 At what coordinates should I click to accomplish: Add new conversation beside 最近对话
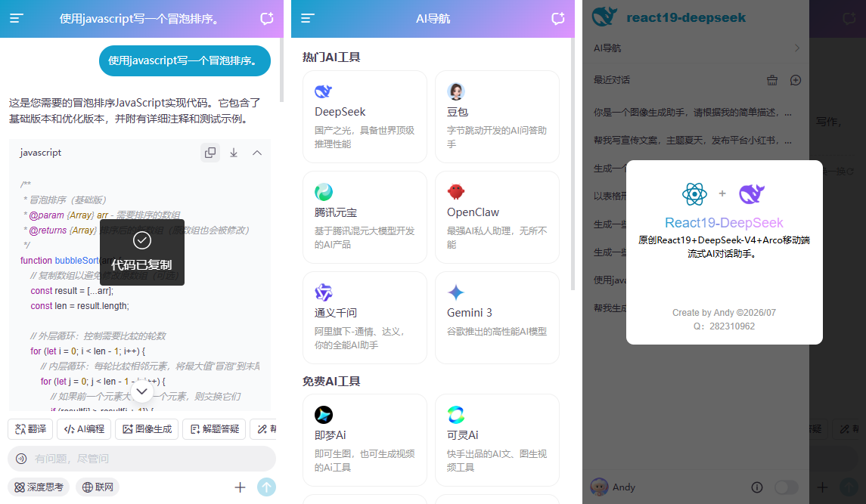coord(796,80)
